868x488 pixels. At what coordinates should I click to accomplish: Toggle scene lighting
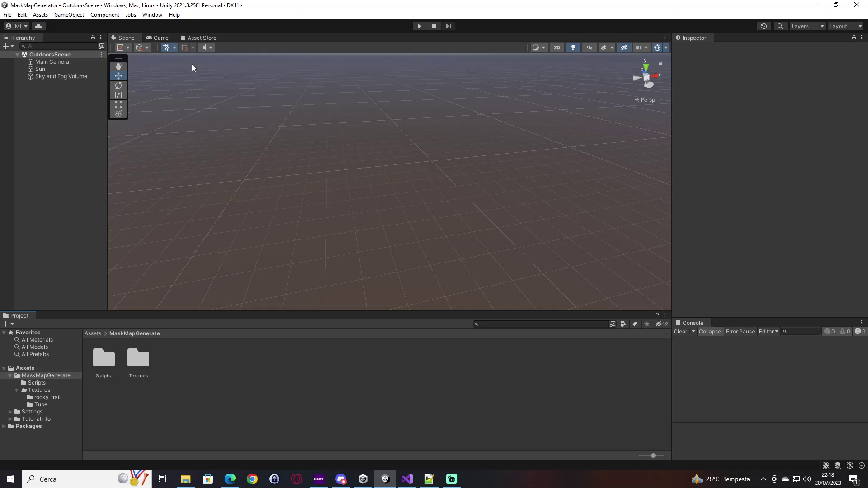click(x=573, y=47)
